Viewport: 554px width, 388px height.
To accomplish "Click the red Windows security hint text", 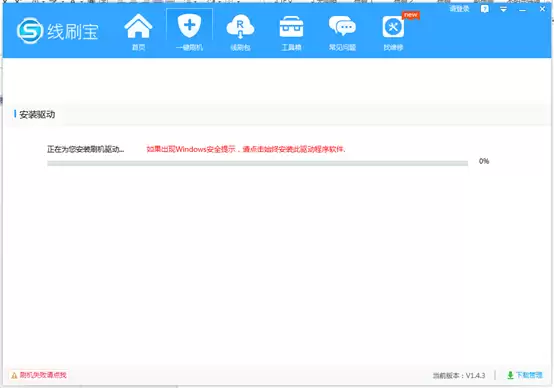I will click(x=246, y=149).
